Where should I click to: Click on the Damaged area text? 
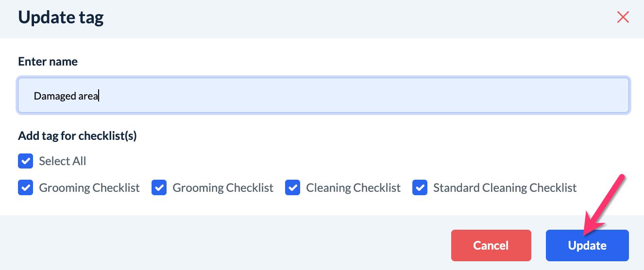pyautogui.click(x=66, y=96)
